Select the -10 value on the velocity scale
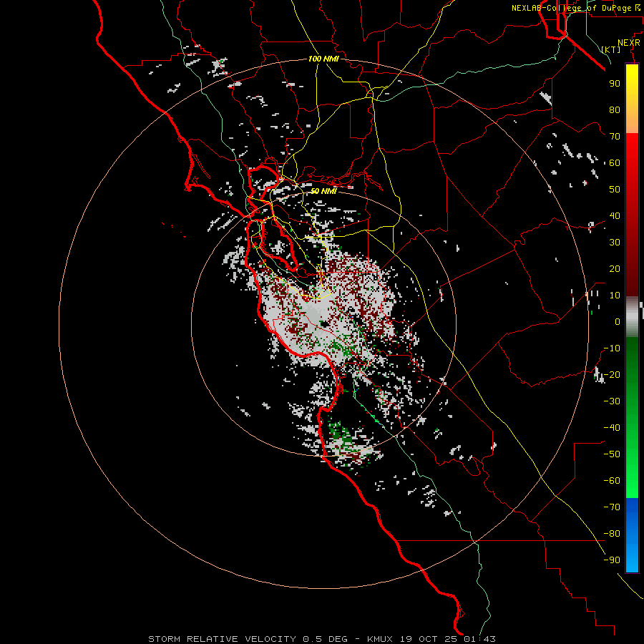Screen dimensions: 644x644 coord(612,348)
